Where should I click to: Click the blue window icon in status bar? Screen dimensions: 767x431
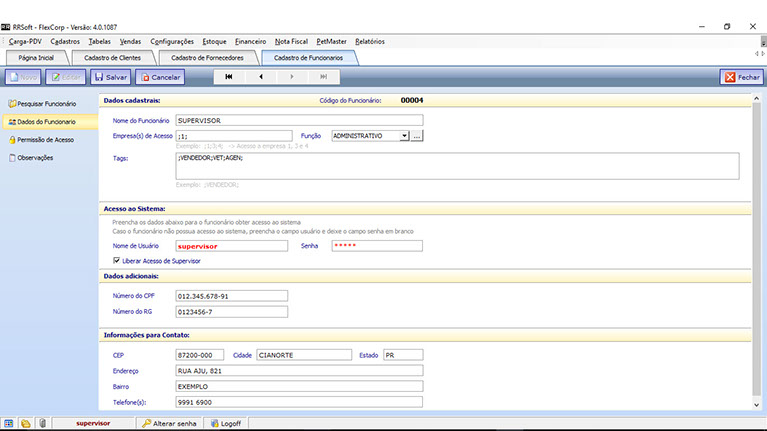pyautogui.click(x=10, y=423)
